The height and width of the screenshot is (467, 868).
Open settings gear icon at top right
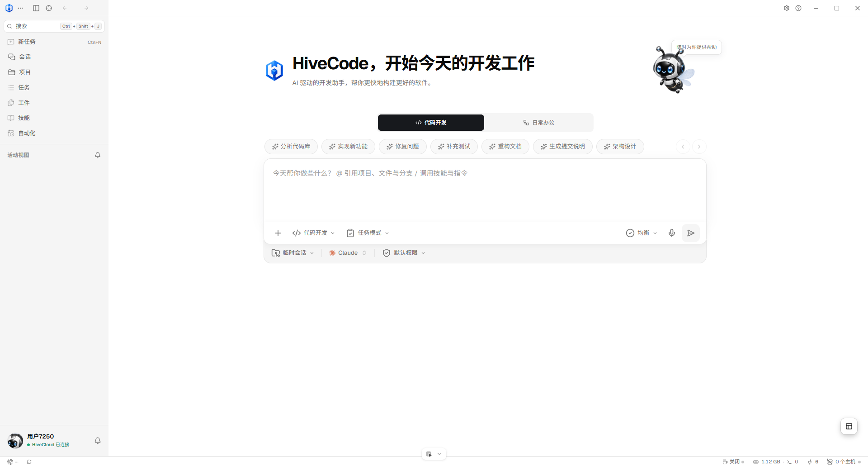[x=787, y=8]
